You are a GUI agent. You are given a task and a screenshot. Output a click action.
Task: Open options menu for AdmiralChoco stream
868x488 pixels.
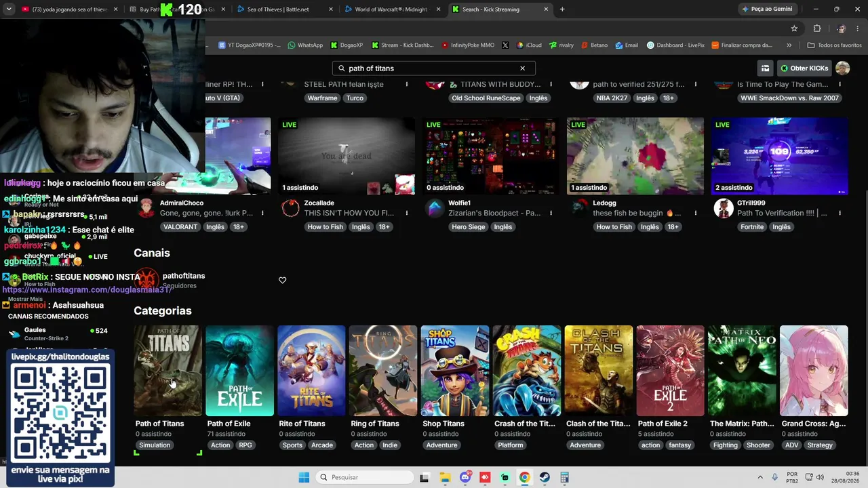(x=262, y=213)
